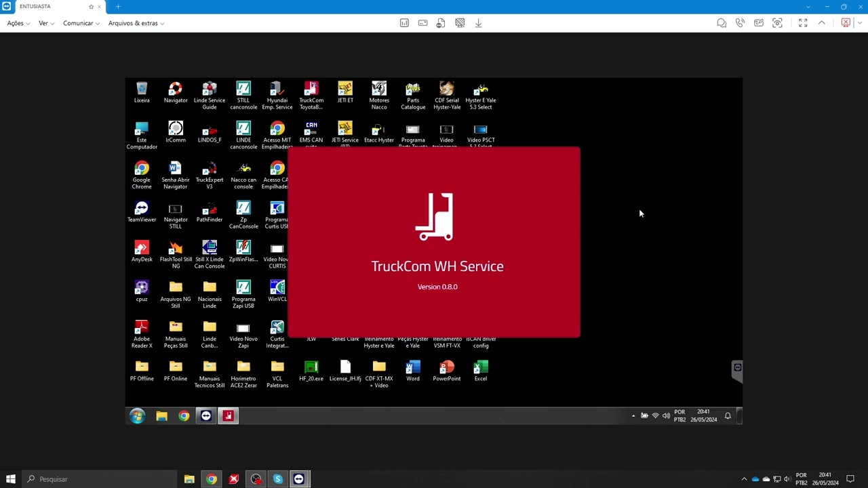Show hidden icons in remote tray
868x488 pixels.
coord(633,415)
